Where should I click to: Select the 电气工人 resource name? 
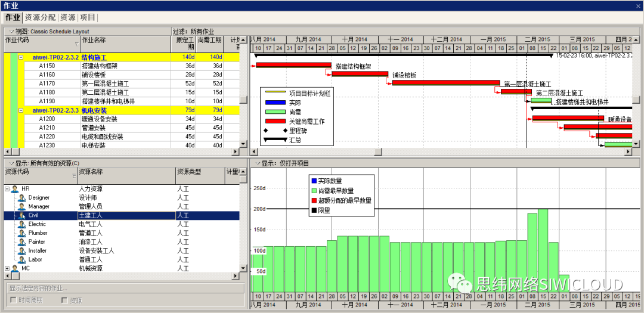click(91, 224)
